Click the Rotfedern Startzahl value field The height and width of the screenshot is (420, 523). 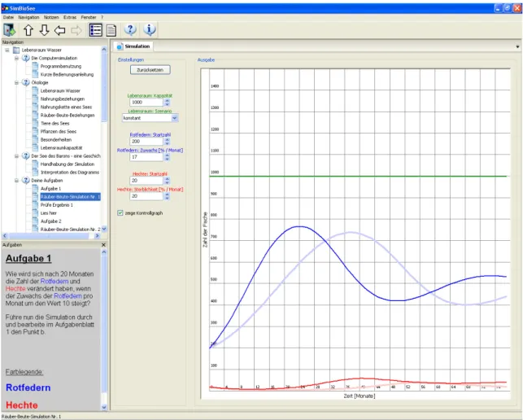pos(146,142)
